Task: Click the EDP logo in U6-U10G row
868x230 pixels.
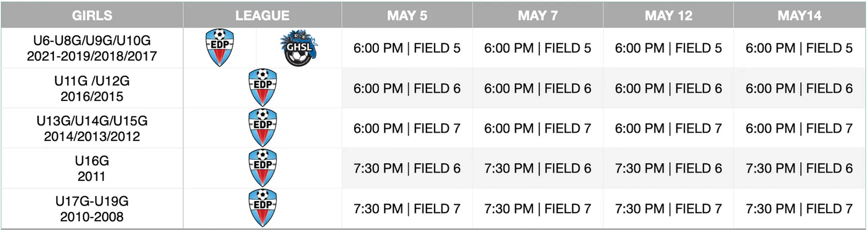Action: click(220, 48)
